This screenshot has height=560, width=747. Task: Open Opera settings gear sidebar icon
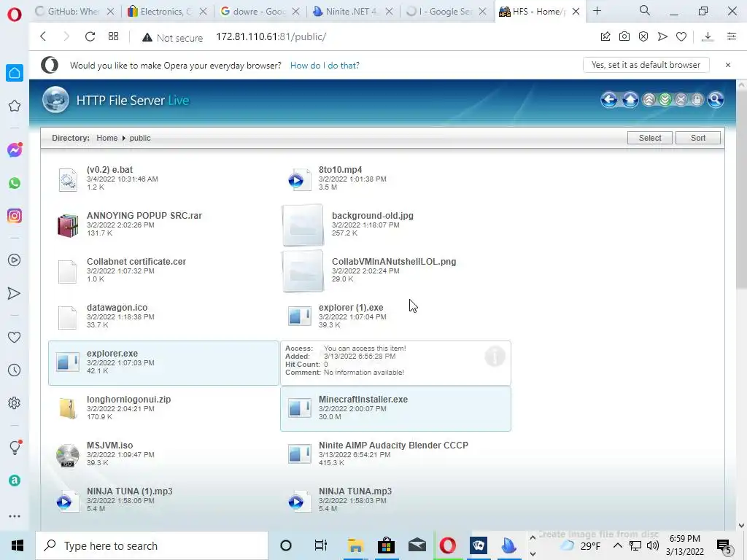click(15, 402)
